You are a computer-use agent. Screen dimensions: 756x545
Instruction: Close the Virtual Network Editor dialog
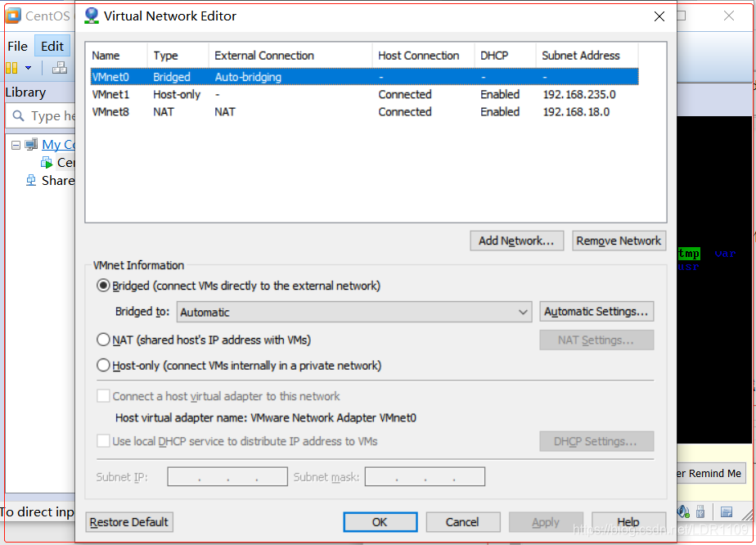pos(659,16)
